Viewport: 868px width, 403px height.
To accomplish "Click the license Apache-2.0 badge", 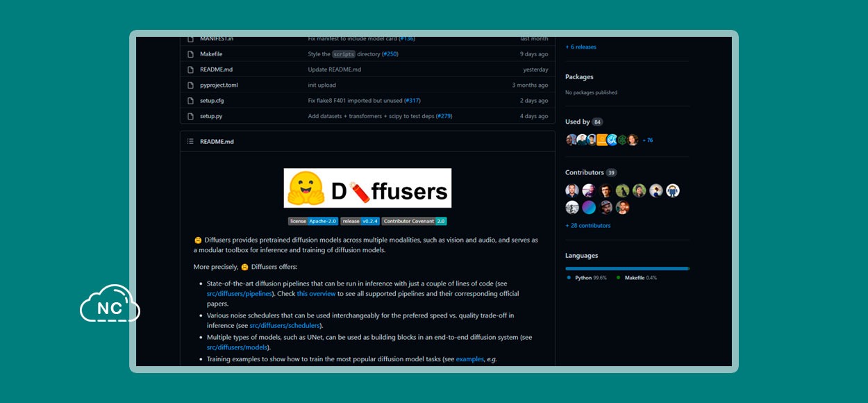I will coord(313,221).
